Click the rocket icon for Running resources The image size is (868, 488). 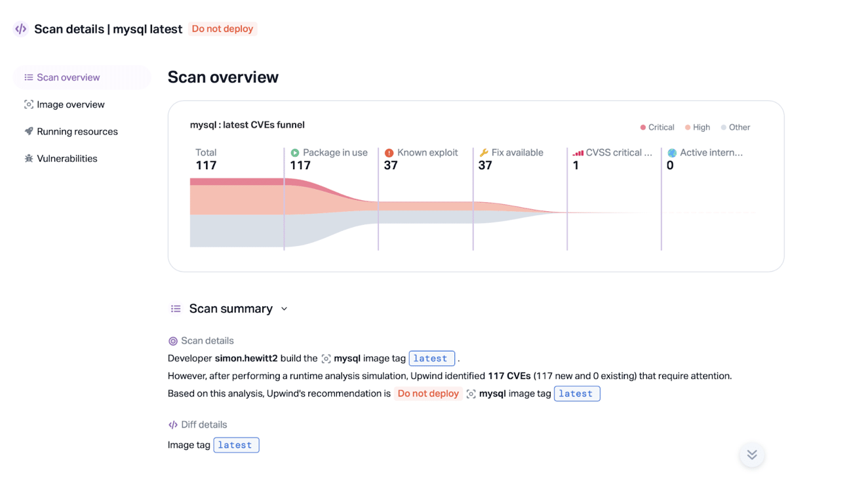click(x=28, y=131)
